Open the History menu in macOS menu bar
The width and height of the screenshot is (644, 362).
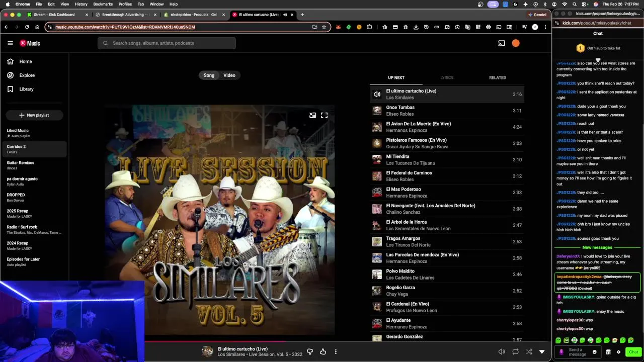81,4
